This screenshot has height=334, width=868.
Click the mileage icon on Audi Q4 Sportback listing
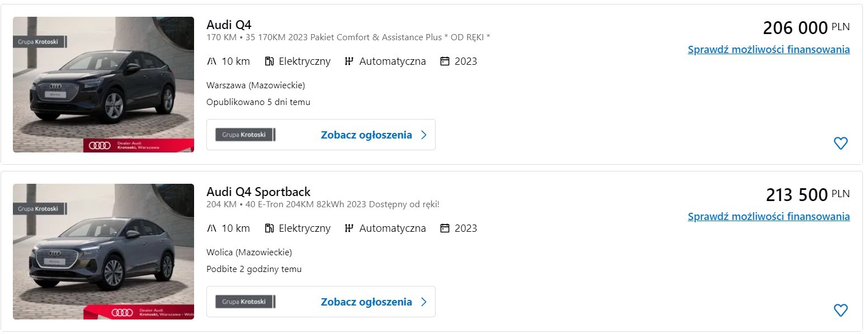click(214, 228)
